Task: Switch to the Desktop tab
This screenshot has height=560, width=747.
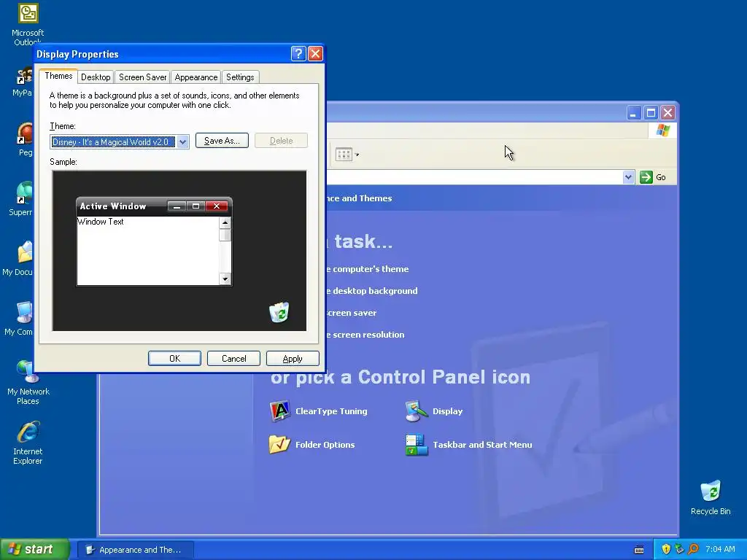Action: click(x=96, y=77)
